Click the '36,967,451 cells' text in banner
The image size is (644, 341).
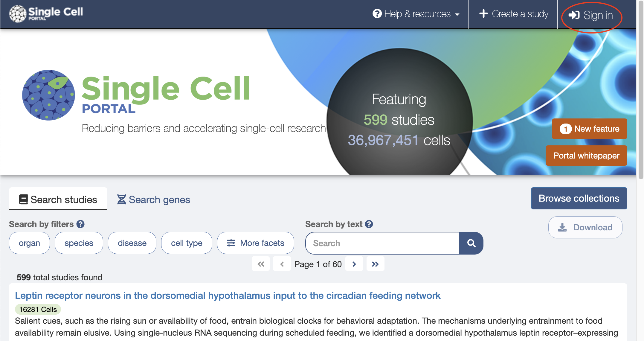click(399, 140)
